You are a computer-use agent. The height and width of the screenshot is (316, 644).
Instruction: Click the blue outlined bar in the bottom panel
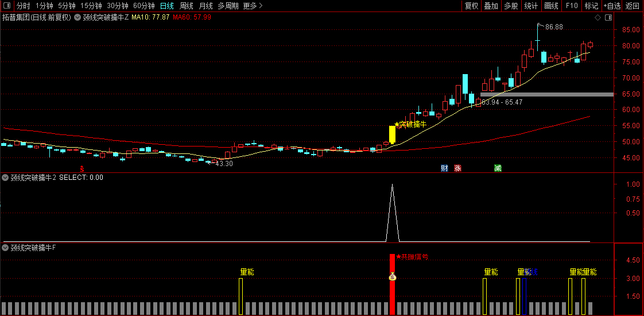[x=525, y=296]
